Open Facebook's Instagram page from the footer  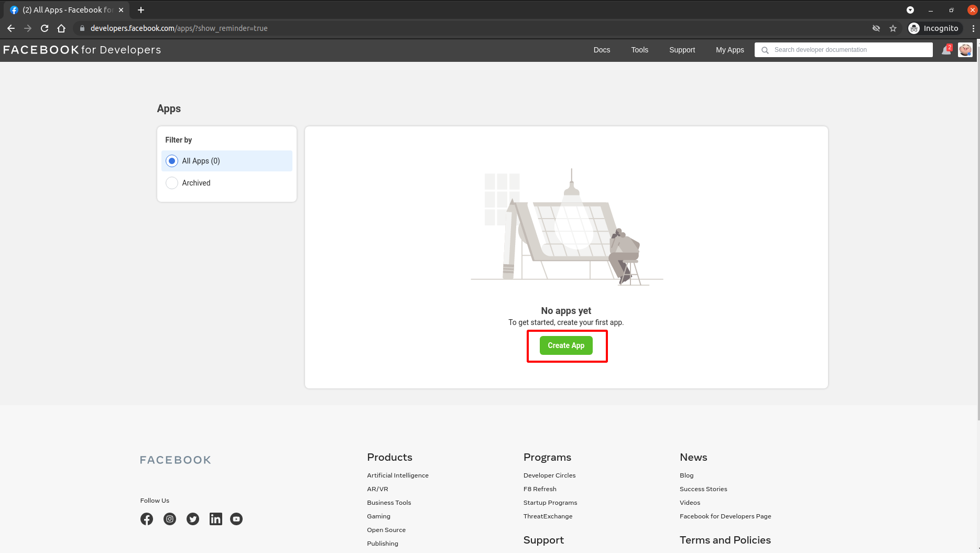[170, 519]
